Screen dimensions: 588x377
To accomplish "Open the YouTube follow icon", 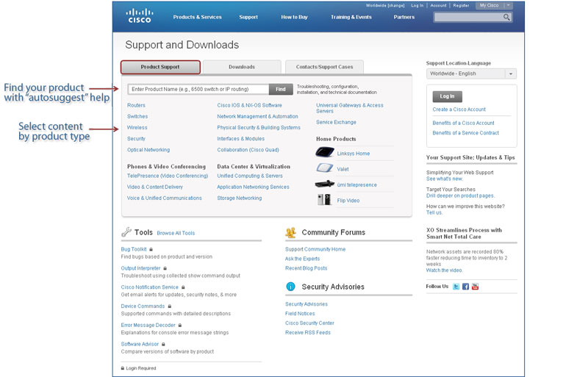I will pyautogui.click(x=475, y=287).
